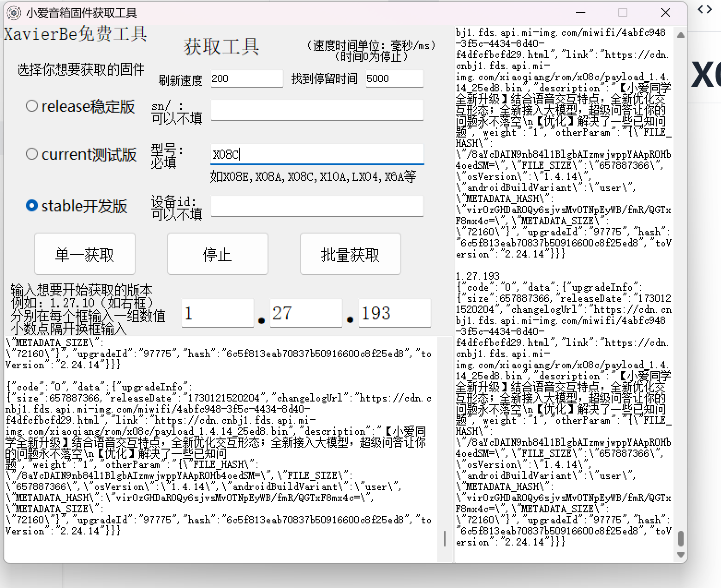Click the model hint text starting 如X08E
The height and width of the screenshot is (588, 721).
(313, 176)
